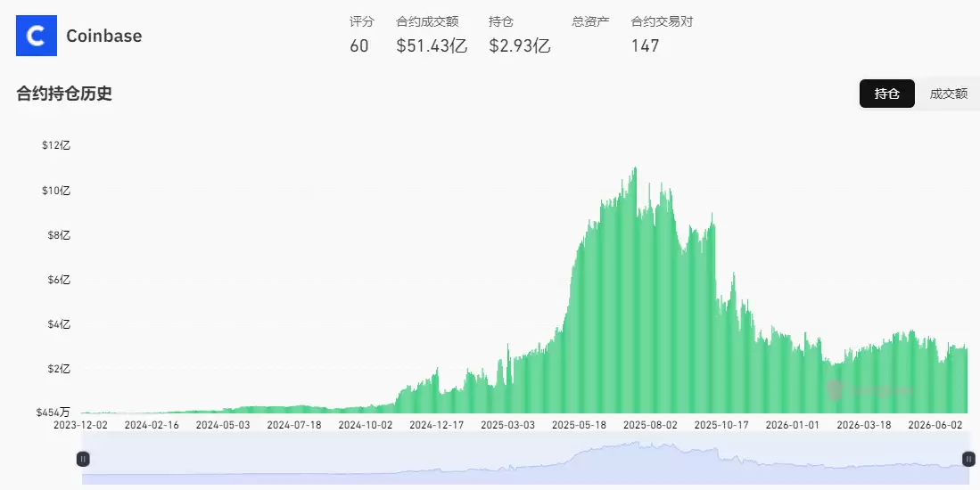Viewport: 980px width, 490px height.
Task: Click the $2.93亿 open interest value
Action: (x=519, y=45)
